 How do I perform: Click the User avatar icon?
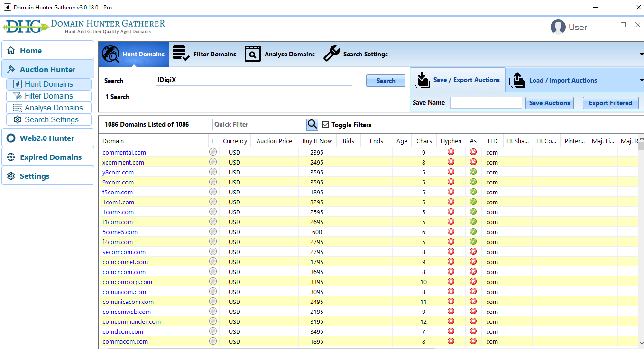click(558, 27)
